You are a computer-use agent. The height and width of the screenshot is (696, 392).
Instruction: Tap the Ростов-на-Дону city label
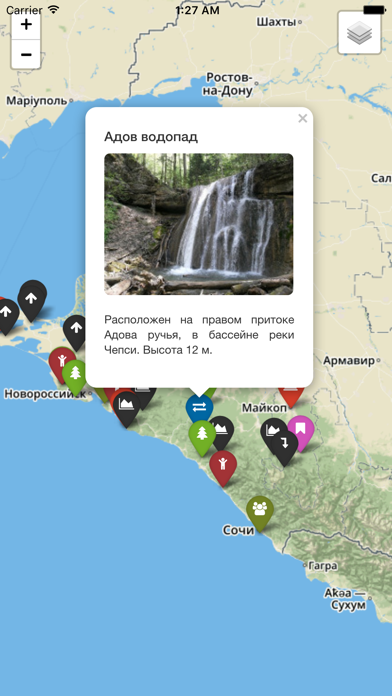point(230,84)
